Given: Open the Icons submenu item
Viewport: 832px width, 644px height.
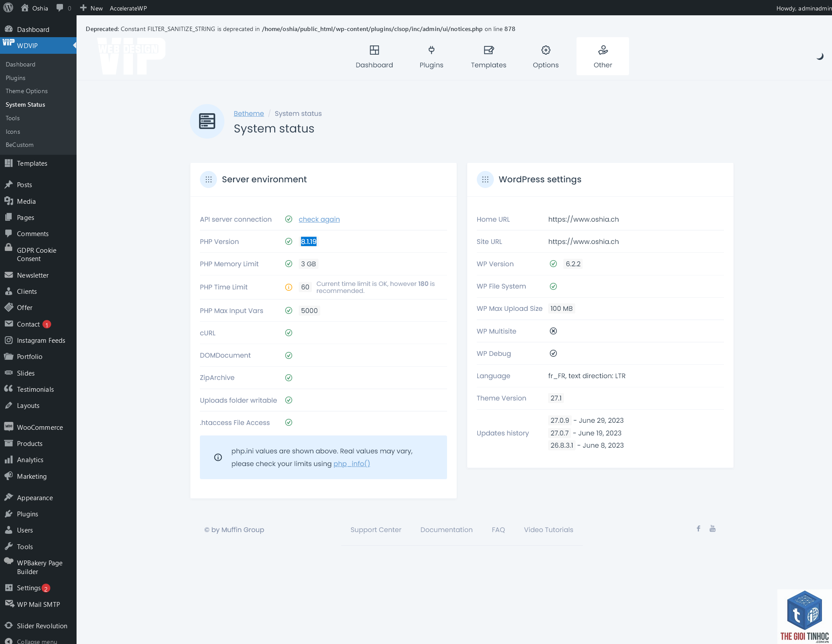Looking at the screenshot, I should pyautogui.click(x=13, y=132).
